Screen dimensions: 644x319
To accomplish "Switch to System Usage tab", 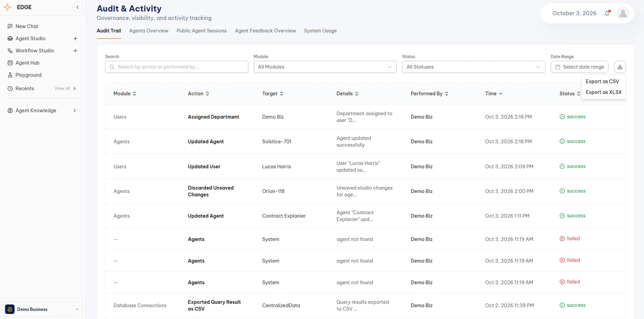I will tap(320, 31).
